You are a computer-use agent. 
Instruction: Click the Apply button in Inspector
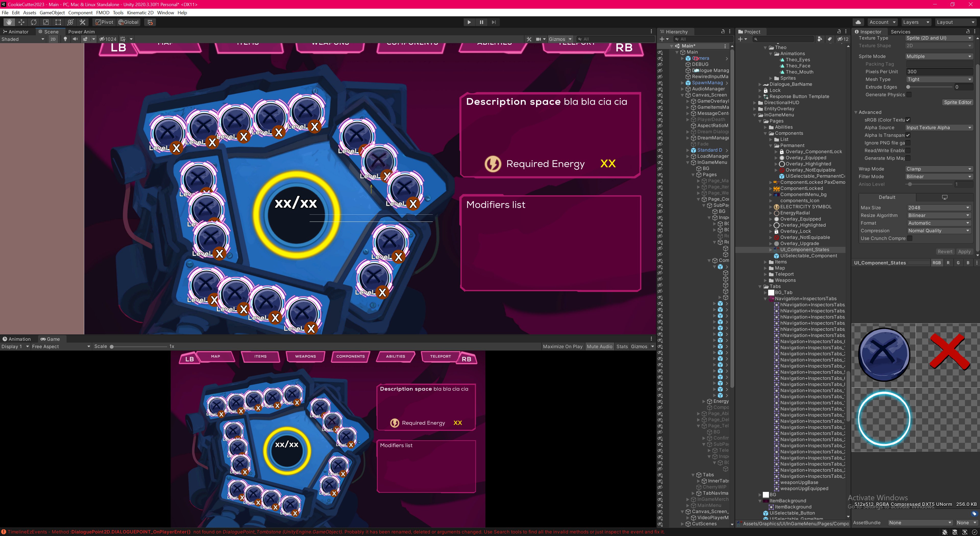[x=964, y=251]
